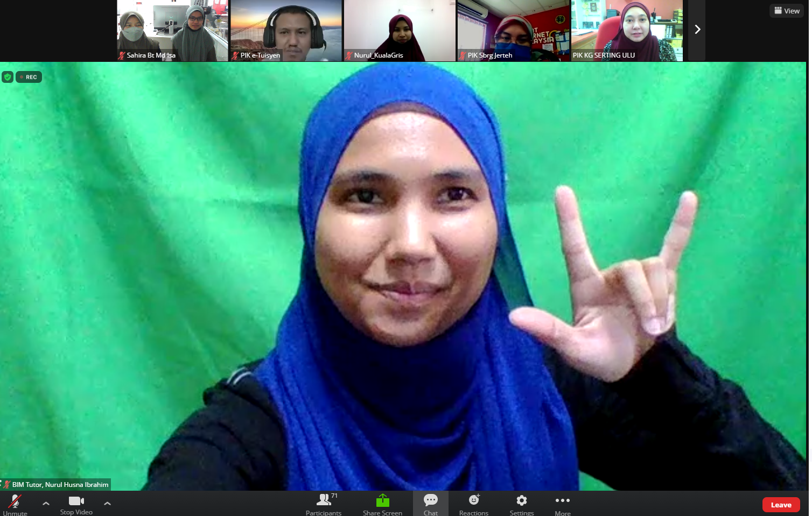Show next participants with right arrow
Screen dimensions: 812x516
coord(697,30)
